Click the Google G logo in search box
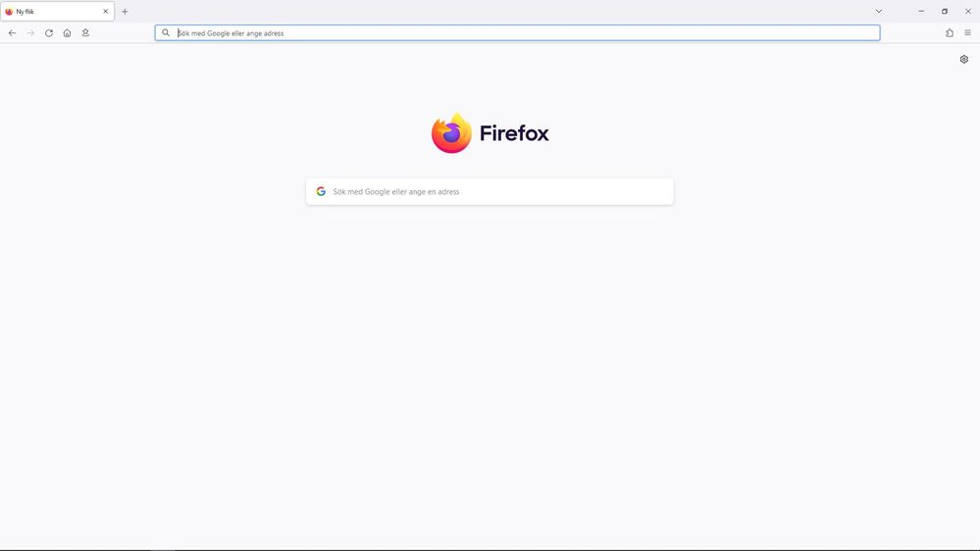The height and width of the screenshot is (551, 980). (321, 192)
